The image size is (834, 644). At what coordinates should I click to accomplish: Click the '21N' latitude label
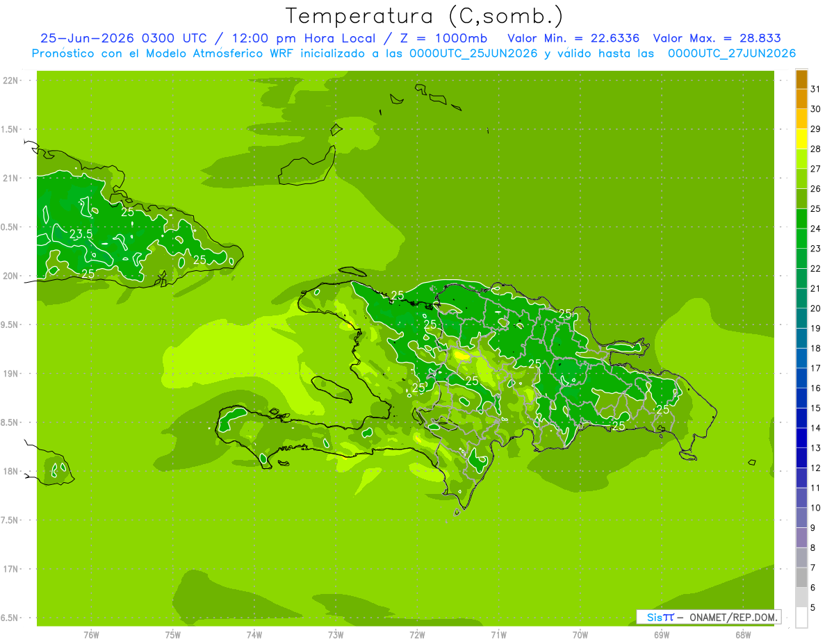point(11,178)
